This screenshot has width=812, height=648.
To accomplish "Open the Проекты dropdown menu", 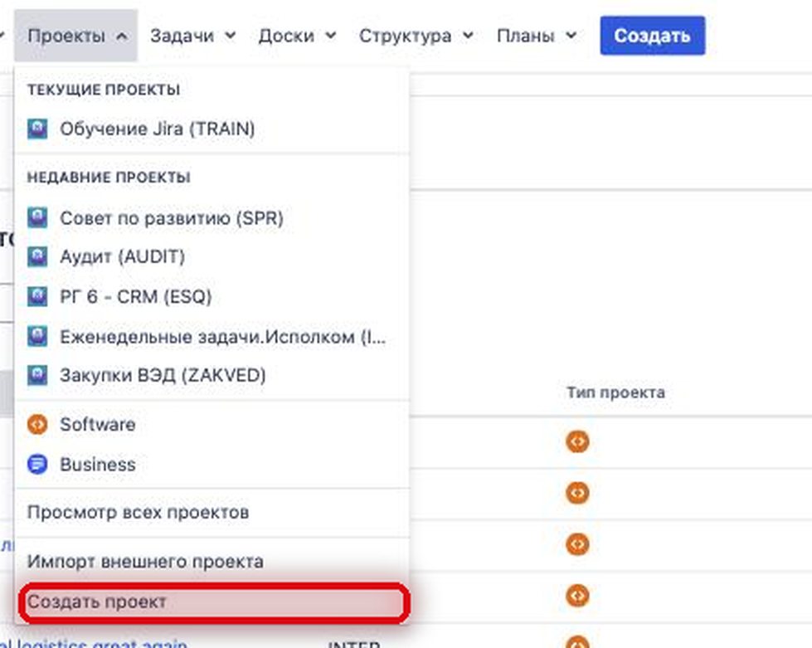I will pyautogui.click(x=76, y=36).
